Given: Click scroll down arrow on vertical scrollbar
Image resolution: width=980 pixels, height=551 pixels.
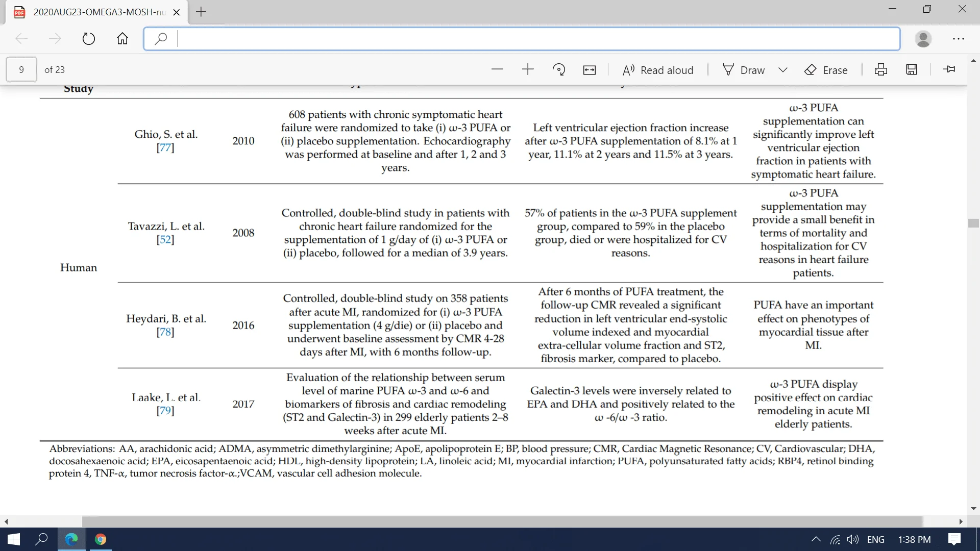Looking at the screenshot, I should click(973, 509).
